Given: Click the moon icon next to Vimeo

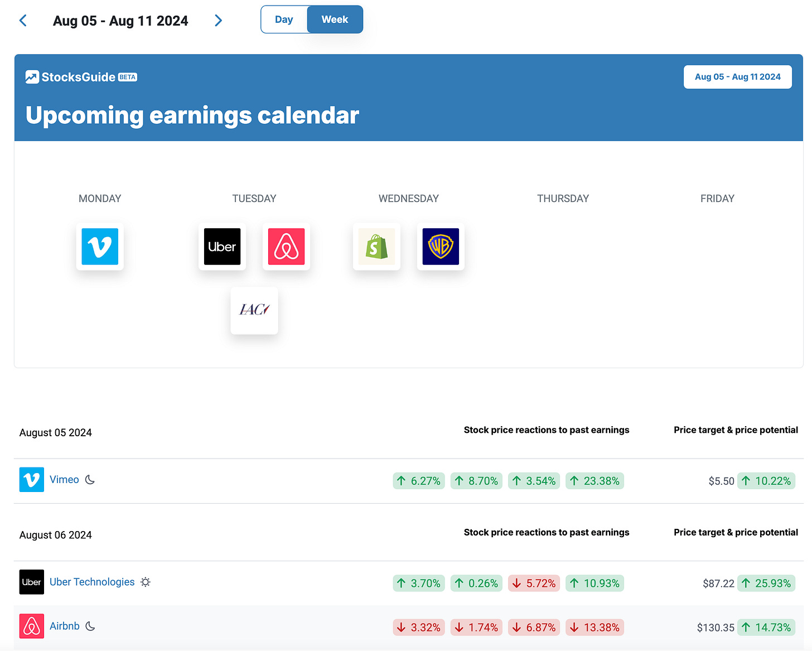Looking at the screenshot, I should (x=90, y=480).
